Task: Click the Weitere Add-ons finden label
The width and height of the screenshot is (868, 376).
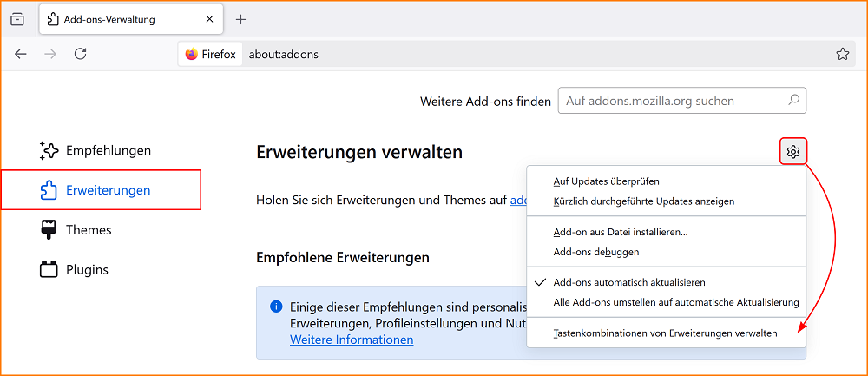Action: point(485,102)
